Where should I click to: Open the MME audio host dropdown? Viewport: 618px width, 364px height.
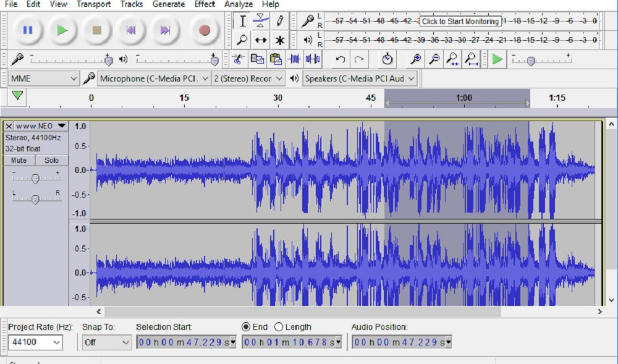pyautogui.click(x=43, y=78)
